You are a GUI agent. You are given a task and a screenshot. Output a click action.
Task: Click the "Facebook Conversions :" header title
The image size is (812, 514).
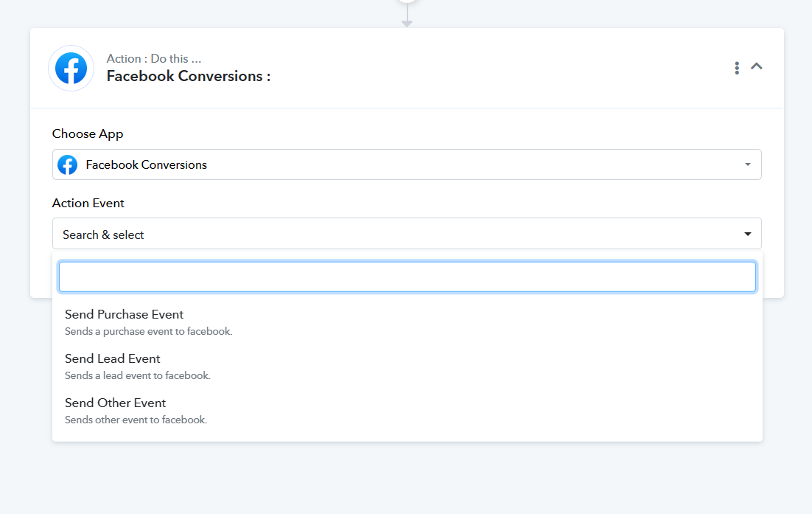189,76
